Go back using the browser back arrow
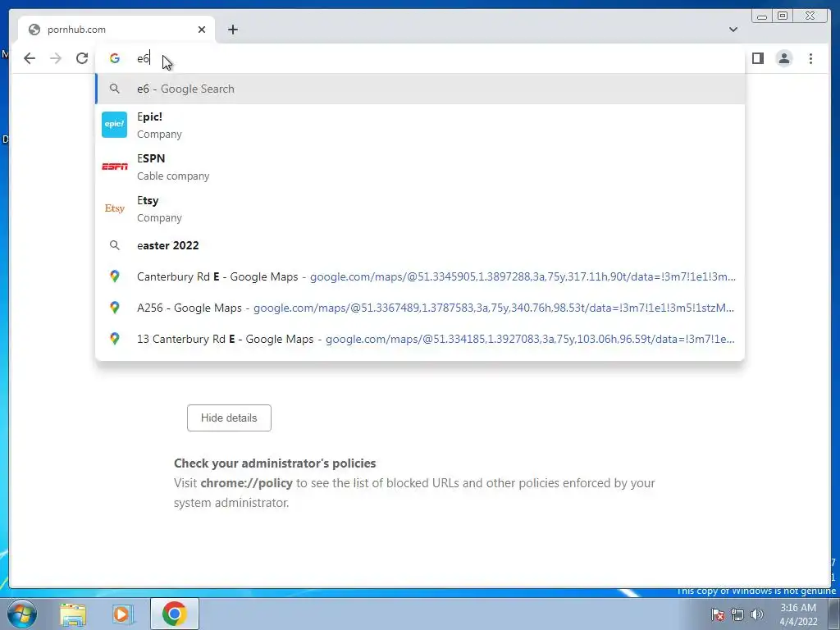The height and width of the screenshot is (630, 840). pos(30,58)
